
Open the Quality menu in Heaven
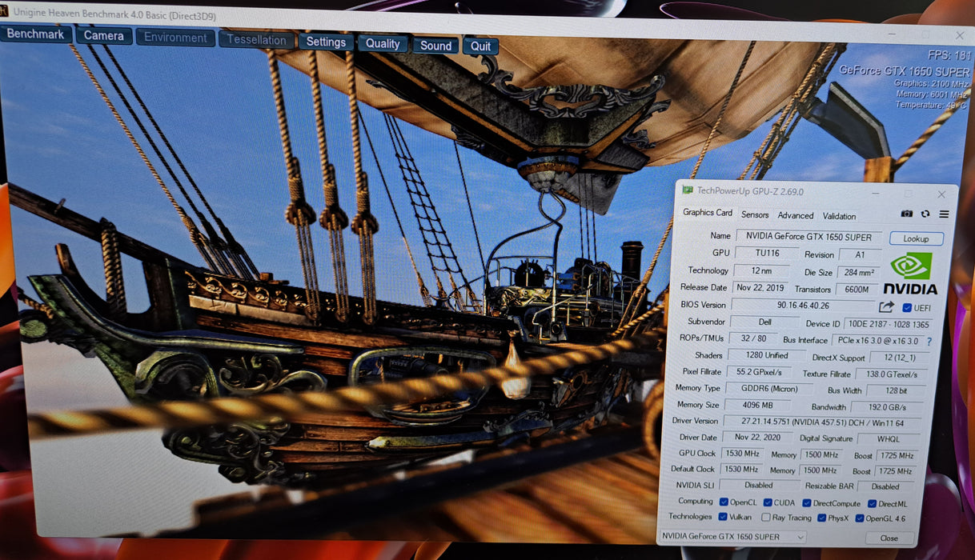click(x=383, y=44)
